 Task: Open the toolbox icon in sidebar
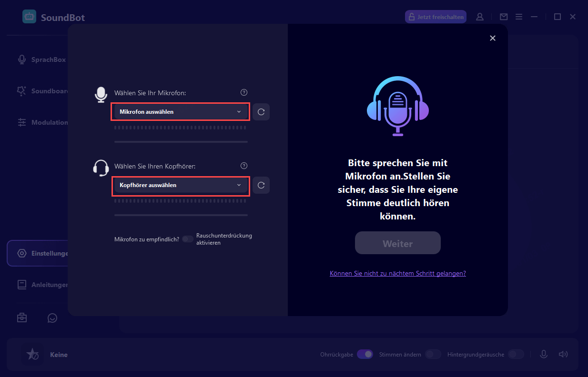22,318
